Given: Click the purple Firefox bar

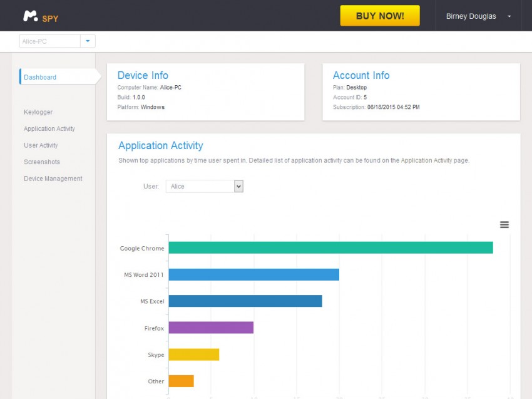Looking at the screenshot, I should click(x=211, y=328).
